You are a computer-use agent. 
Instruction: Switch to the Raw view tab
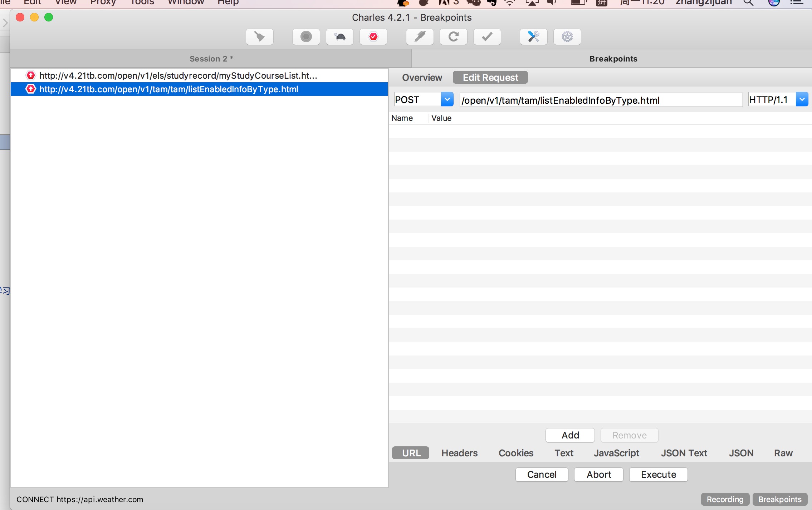click(x=783, y=453)
